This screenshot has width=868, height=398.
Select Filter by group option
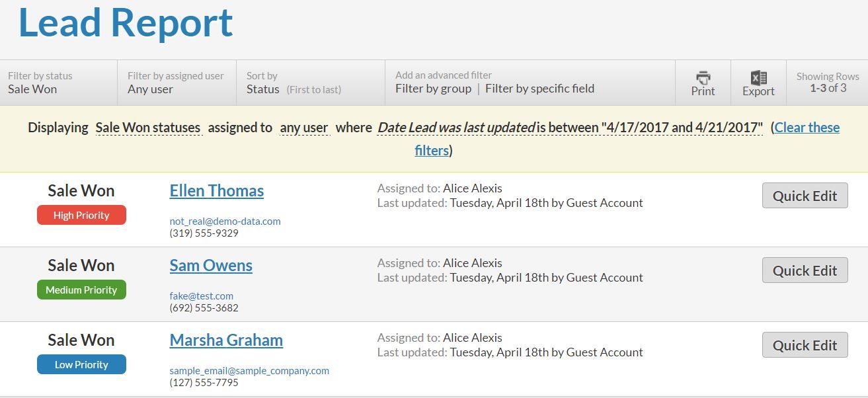(x=433, y=89)
